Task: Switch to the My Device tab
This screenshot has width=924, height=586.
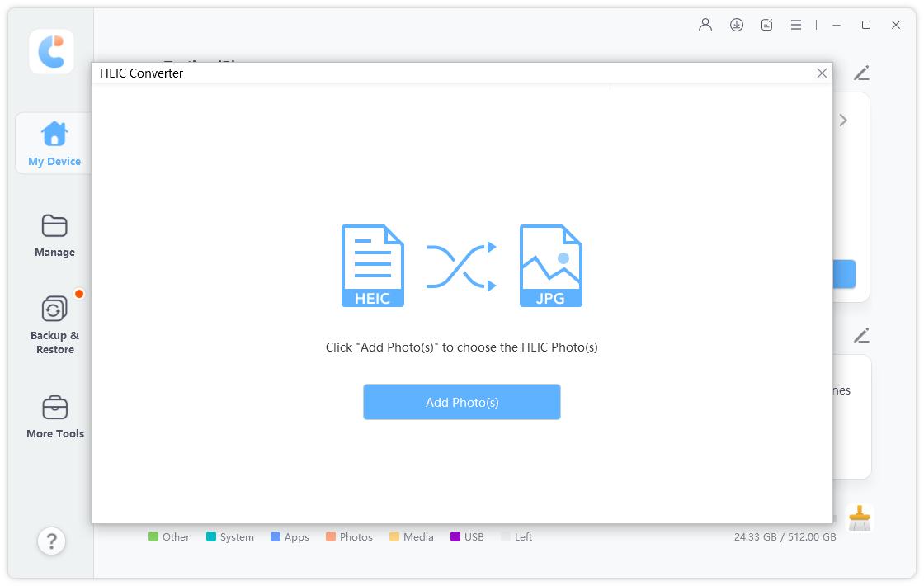Action: tap(54, 144)
